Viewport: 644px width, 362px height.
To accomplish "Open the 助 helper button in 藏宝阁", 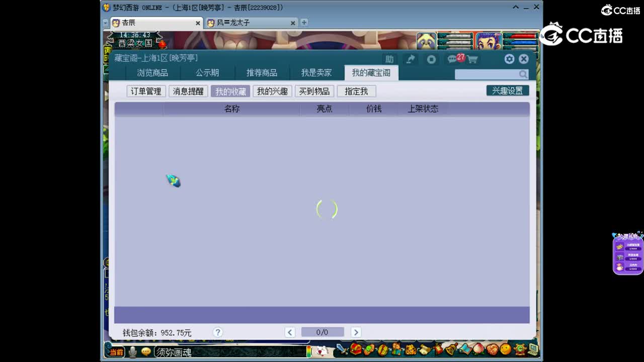I will [x=389, y=59].
